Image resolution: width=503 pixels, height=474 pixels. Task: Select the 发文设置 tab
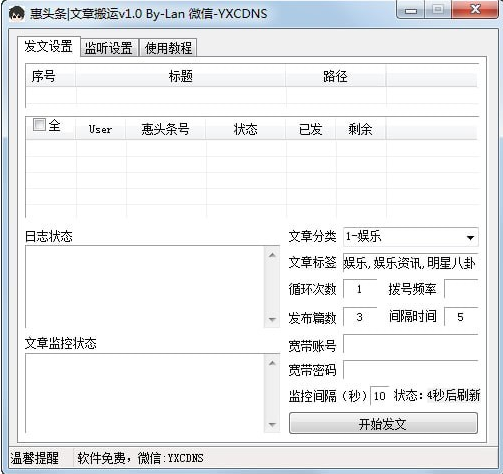click(49, 46)
